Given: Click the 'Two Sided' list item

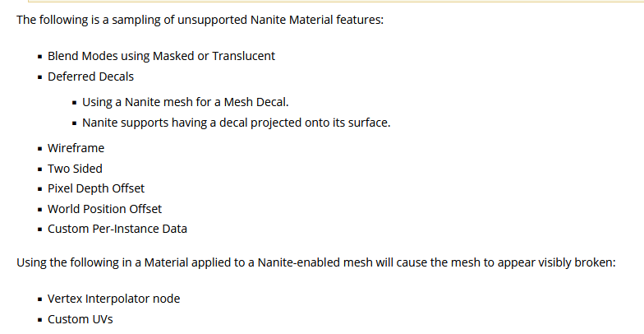Looking at the screenshot, I should (75, 169).
